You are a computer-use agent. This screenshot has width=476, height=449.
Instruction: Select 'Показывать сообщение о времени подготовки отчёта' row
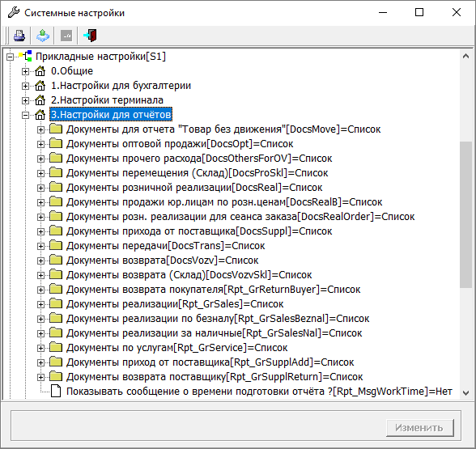click(259, 392)
